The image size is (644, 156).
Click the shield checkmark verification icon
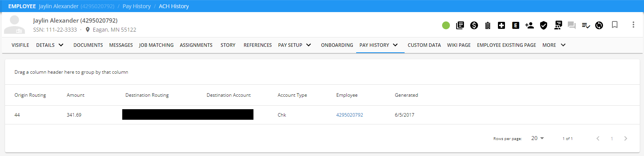543,25
